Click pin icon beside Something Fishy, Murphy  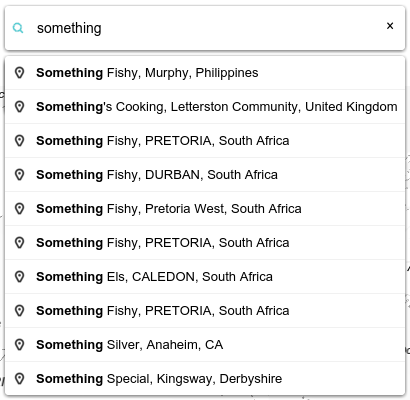[x=20, y=73]
